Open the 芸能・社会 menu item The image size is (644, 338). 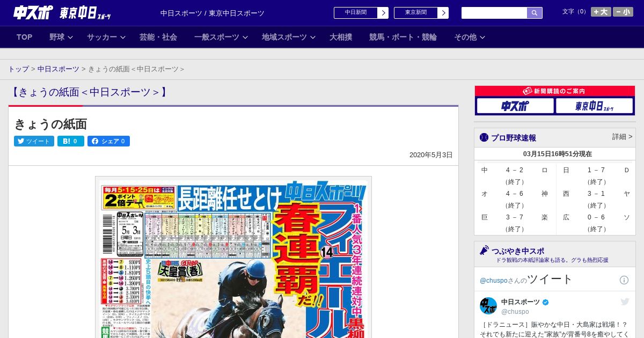158,37
